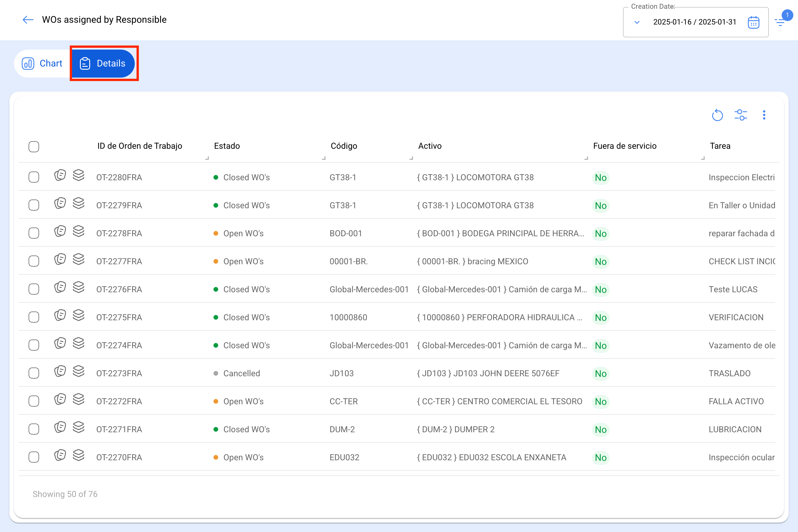Click task LUBRICACION
The width and height of the screenshot is (798, 532).
735,429
